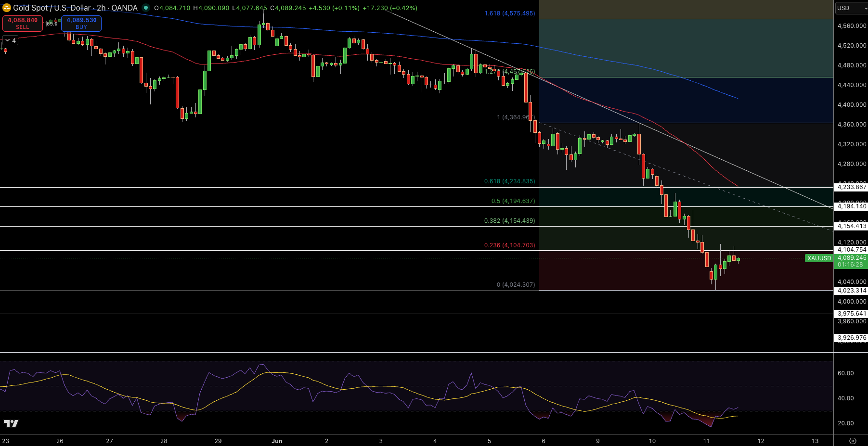Click the green market status dot
868x446 pixels.
(146, 8)
